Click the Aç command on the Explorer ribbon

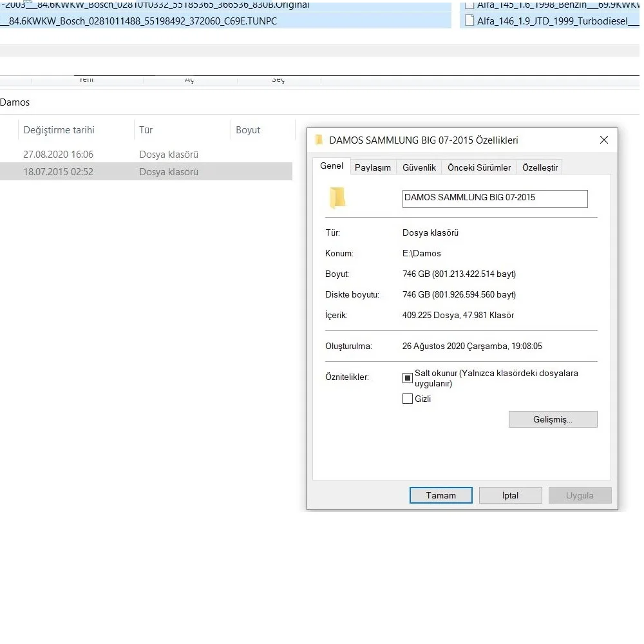point(189,79)
